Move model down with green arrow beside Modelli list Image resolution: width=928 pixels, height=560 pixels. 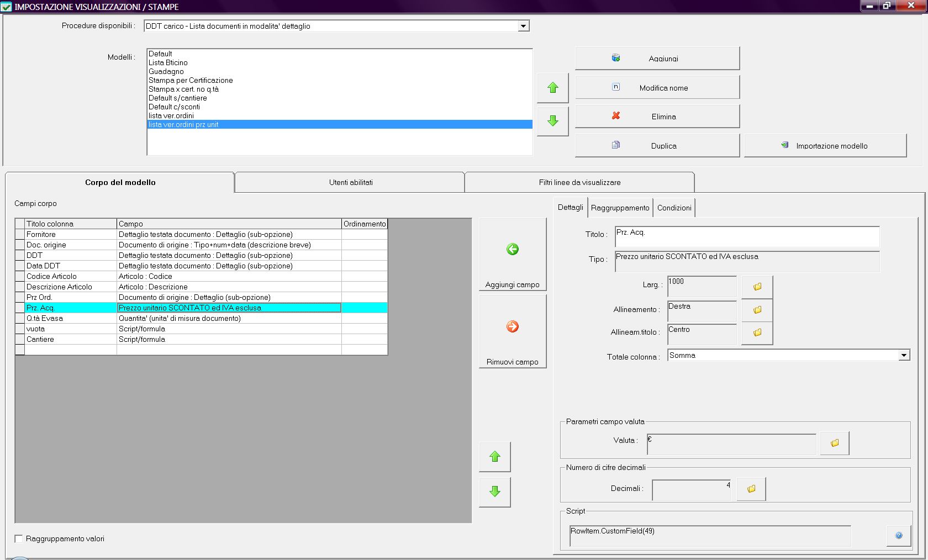point(552,121)
